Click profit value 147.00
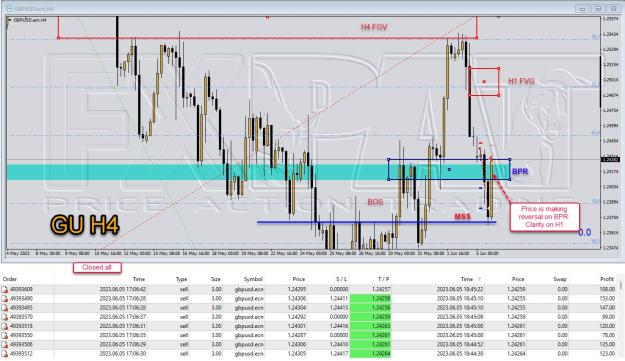 tap(607, 308)
